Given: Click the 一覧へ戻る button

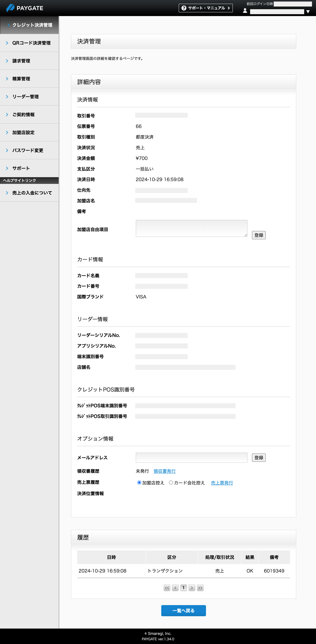Looking at the screenshot, I should (183, 610).
